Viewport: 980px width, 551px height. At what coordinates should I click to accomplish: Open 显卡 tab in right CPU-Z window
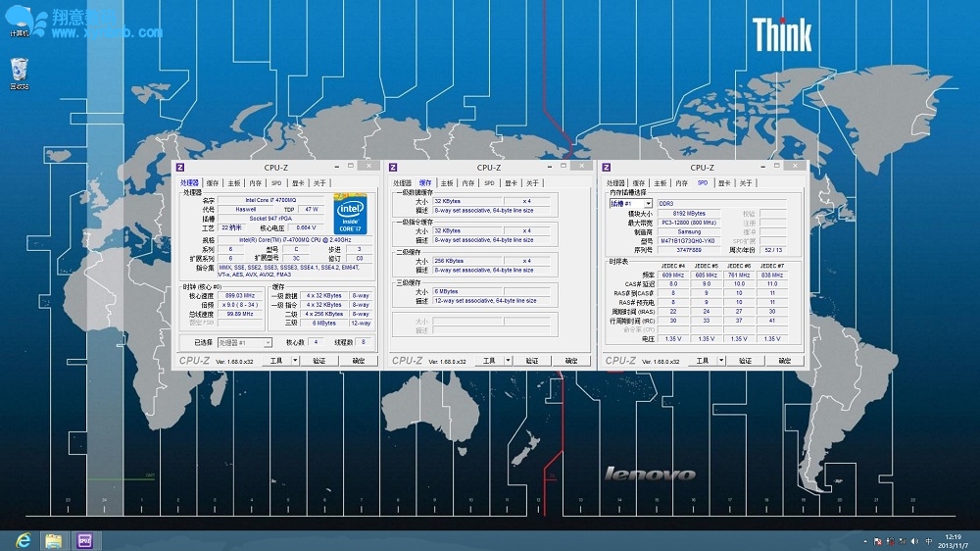click(724, 183)
